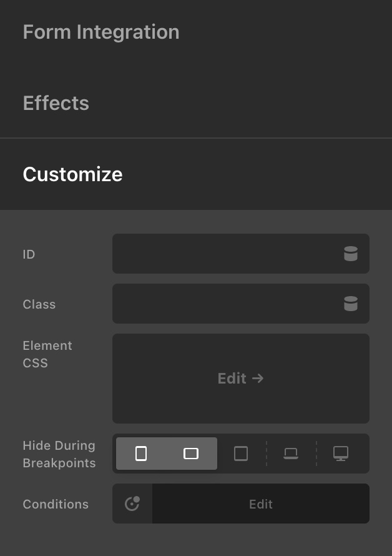Open dynamic content picker for Class field
The image size is (392, 556).
(x=351, y=304)
